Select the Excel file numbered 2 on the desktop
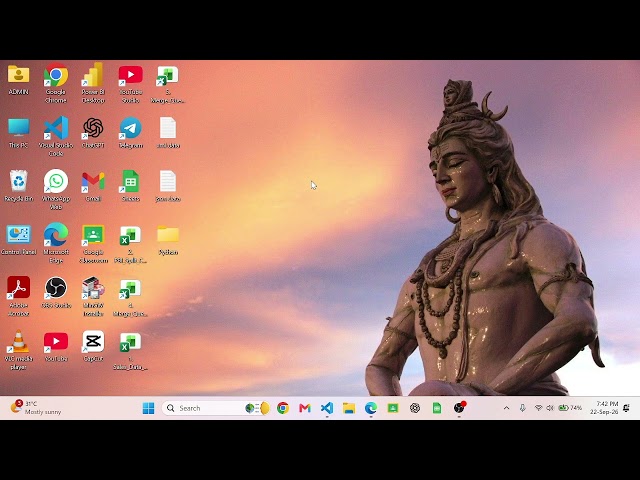This screenshot has height=480, width=640. tap(131, 243)
